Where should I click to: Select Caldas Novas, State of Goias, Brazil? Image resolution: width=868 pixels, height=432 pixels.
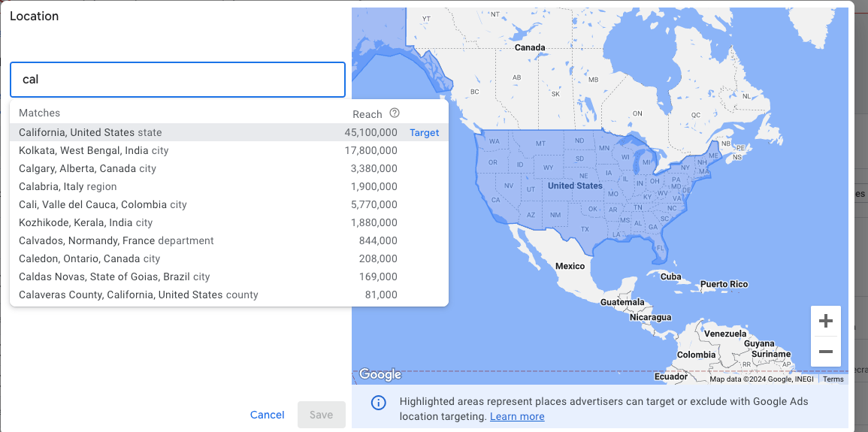tap(229, 276)
